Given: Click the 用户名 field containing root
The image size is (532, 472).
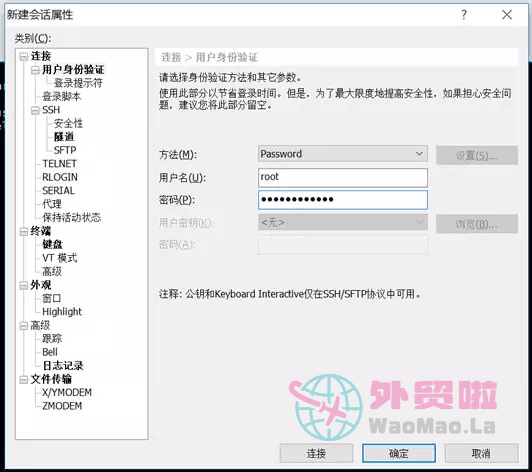Looking at the screenshot, I should tap(343, 177).
